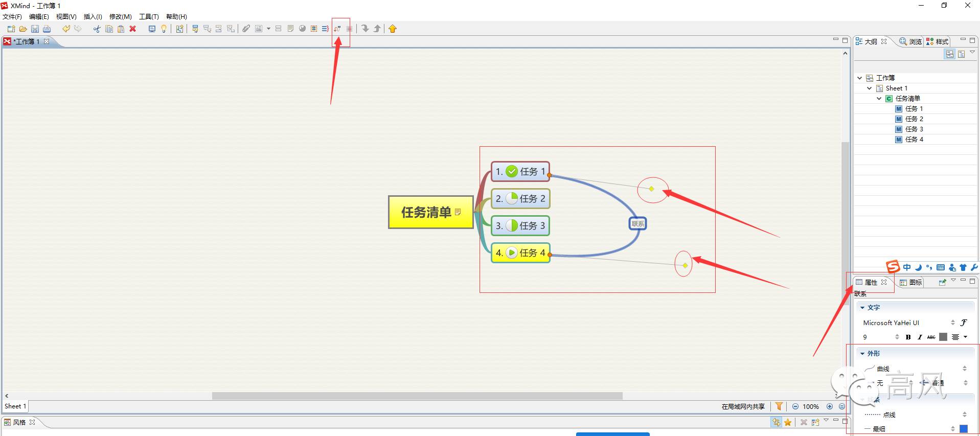Select the Sheet 1 tab at bottom
This screenshot has width=980, height=436.
[15, 406]
